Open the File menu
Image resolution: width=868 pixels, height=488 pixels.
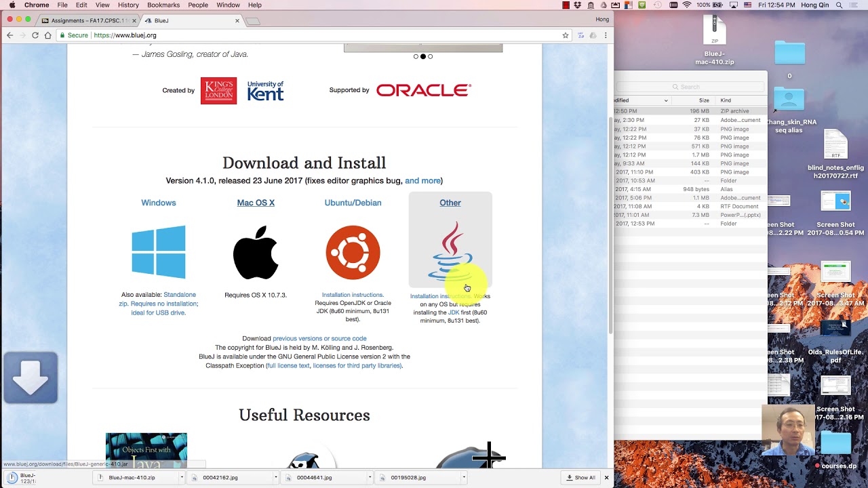(62, 5)
